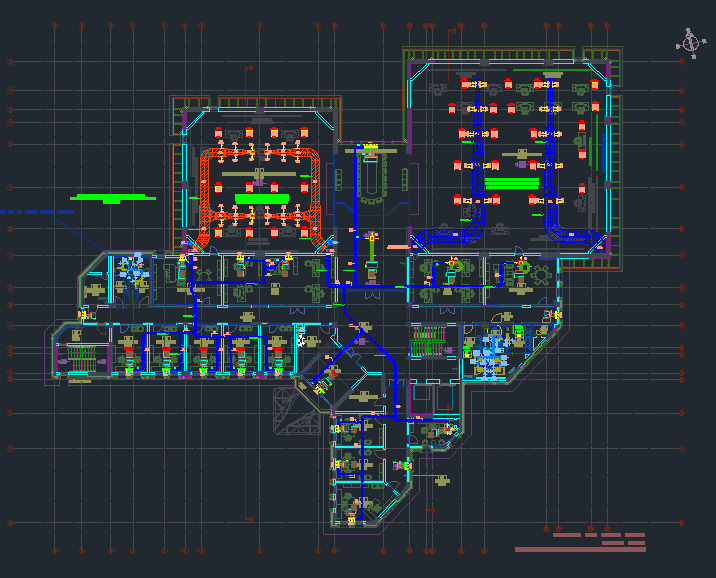Click the UCS compass icon in the corner
This screenshot has height=578, width=716.
pyautogui.click(x=689, y=43)
